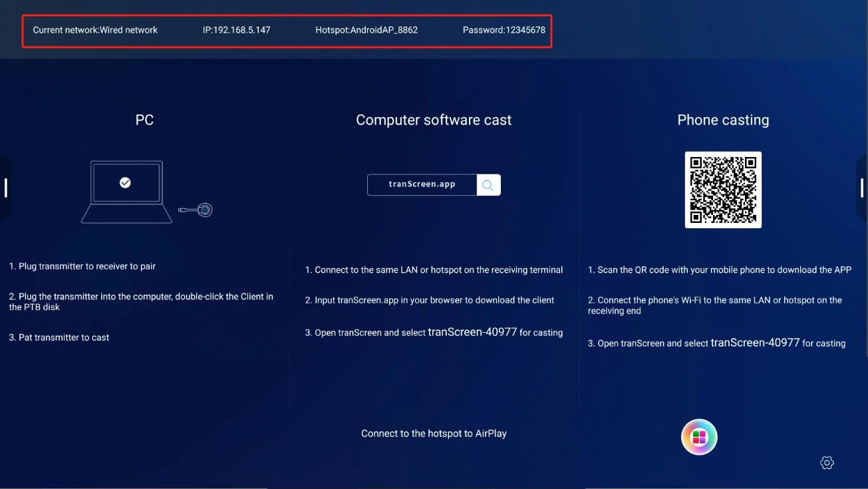This screenshot has height=489, width=868.
Task: Select the phone casting QR code
Action: pyautogui.click(x=723, y=190)
